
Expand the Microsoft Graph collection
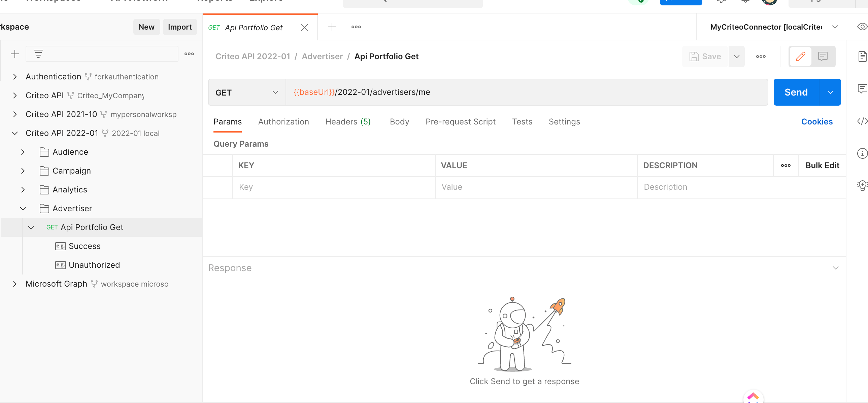pos(14,284)
